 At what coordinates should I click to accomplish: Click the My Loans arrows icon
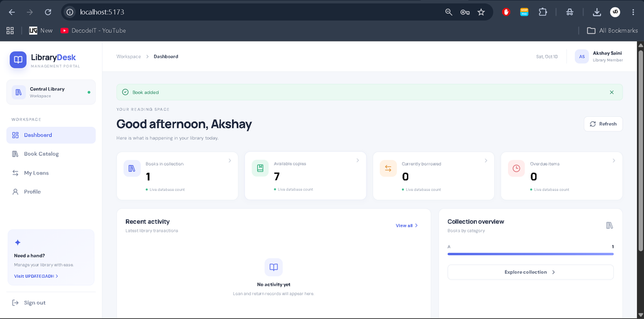(x=15, y=173)
